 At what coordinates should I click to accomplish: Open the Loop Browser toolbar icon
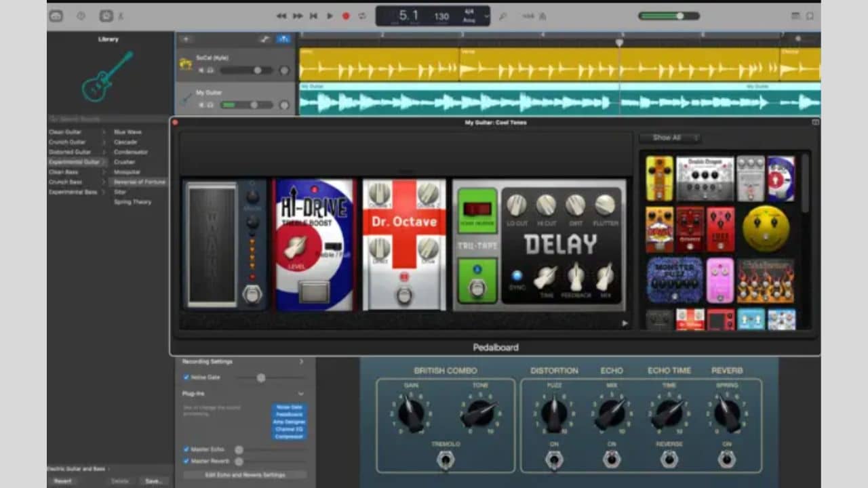point(810,16)
